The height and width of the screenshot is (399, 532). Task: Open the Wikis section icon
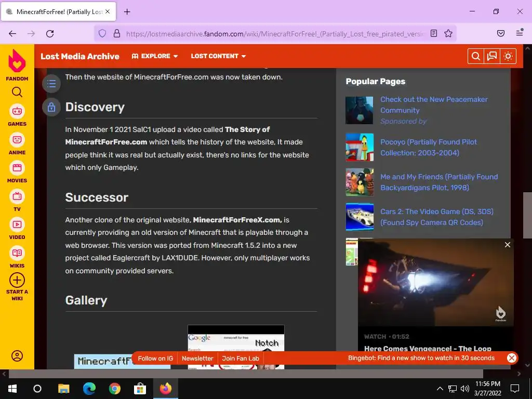(x=17, y=253)
